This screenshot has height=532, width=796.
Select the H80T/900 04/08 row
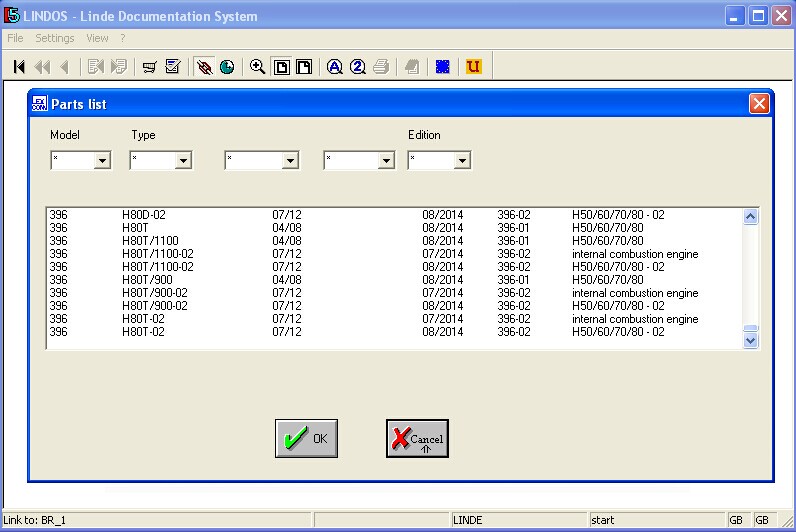pyautogui.click(x=394, y=280)
